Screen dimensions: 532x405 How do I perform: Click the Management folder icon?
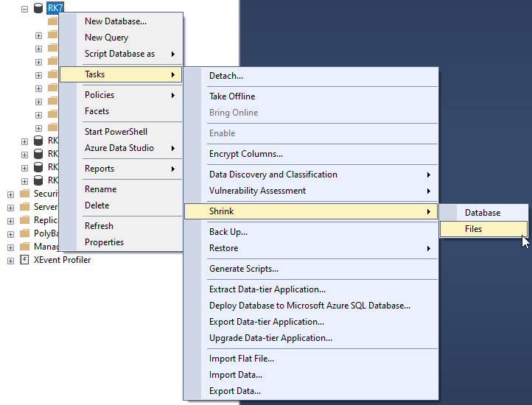[x=24, y=247]
